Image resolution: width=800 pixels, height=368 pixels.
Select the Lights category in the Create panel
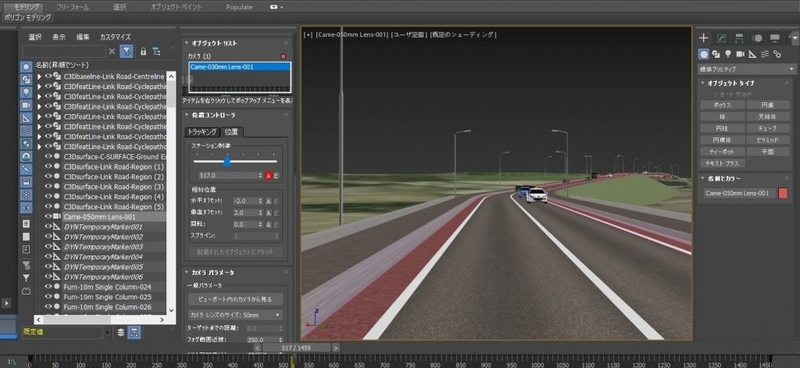728,54
